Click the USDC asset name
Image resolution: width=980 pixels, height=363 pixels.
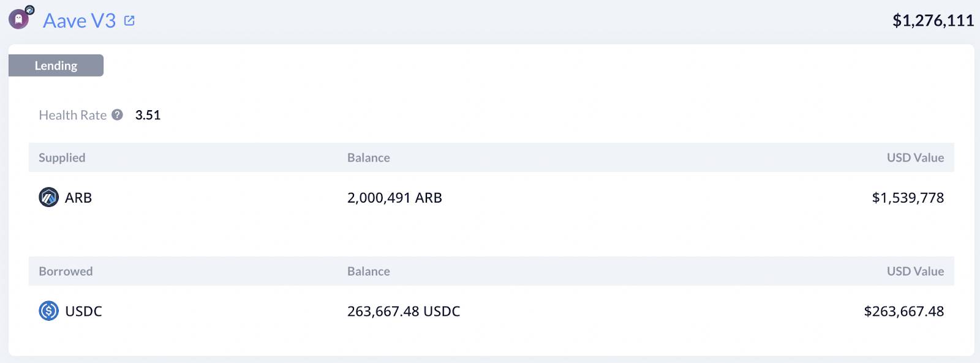[x=83, y=312]
